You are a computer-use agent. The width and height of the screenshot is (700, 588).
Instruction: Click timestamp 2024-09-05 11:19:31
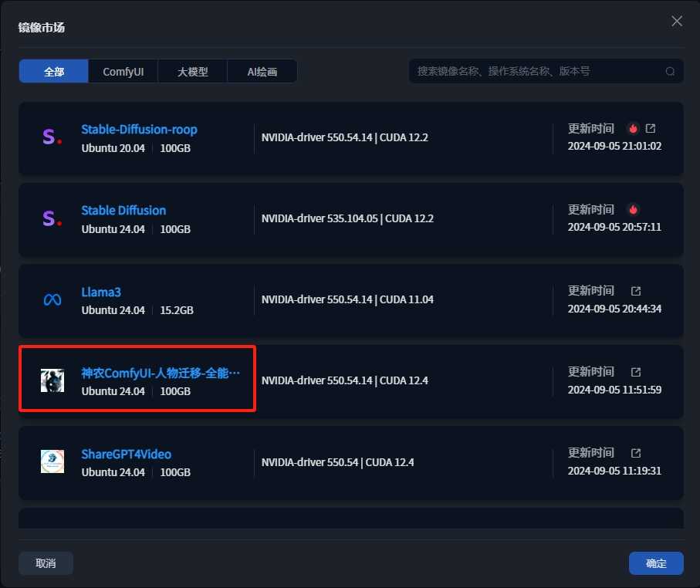(x=614, y=471)
